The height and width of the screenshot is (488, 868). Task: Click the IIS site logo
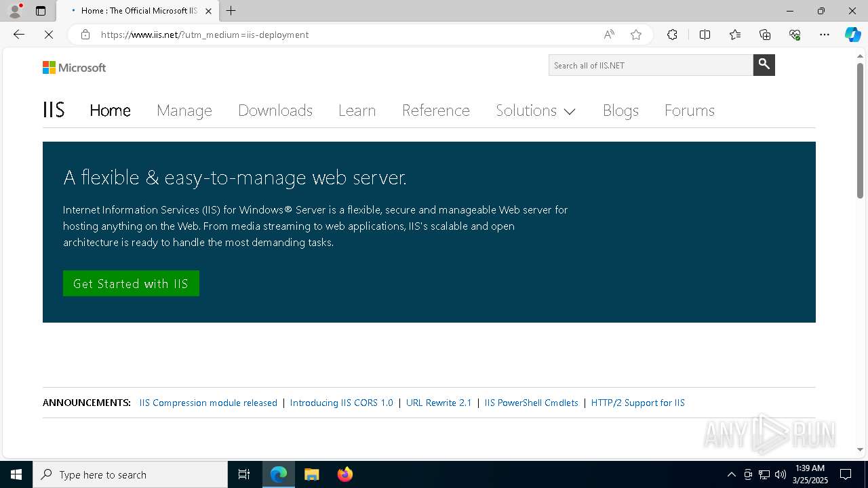(x=54, y=110)
